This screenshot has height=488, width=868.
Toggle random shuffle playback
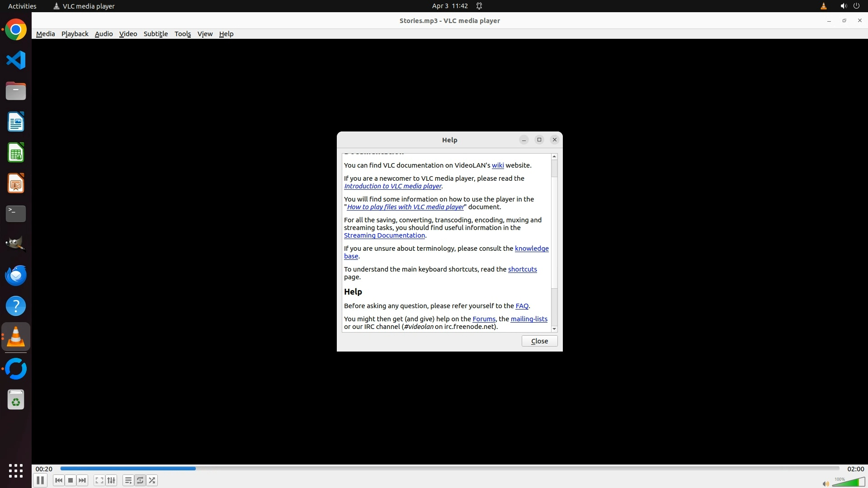click(152, 480)
